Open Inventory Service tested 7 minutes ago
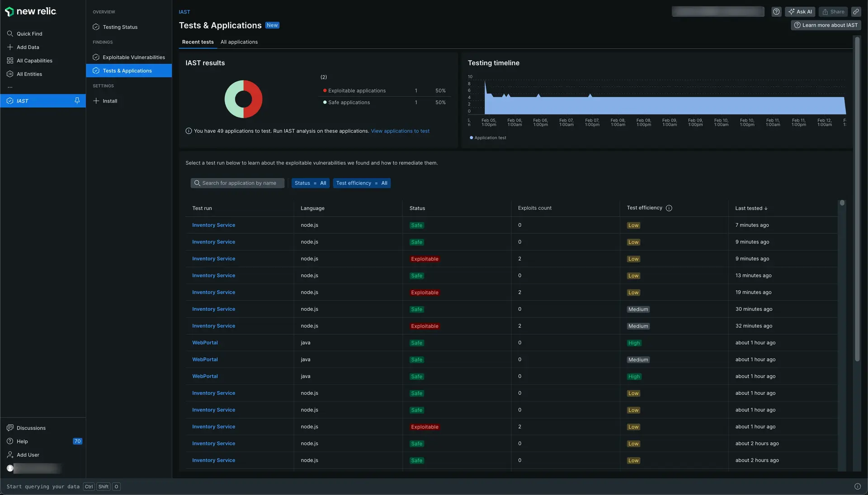The width and height of the screenshot is (868, 495). click(x=213, y=225)
